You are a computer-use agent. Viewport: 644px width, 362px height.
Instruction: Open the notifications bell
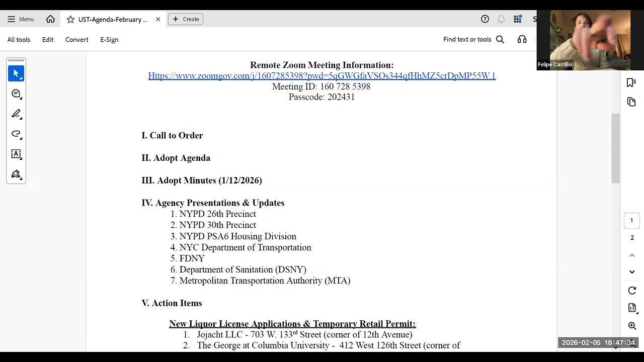501,19
